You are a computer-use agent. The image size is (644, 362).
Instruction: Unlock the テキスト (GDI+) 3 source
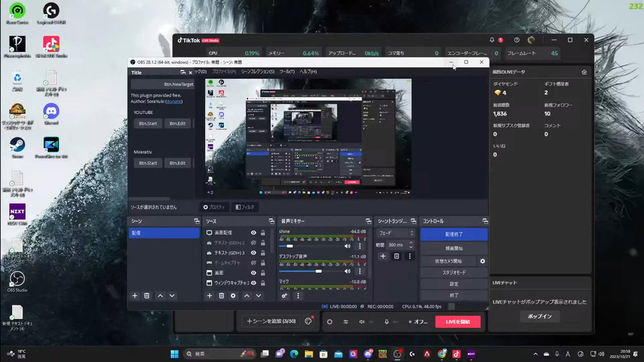pyautogui.click(x=263, y=253)
